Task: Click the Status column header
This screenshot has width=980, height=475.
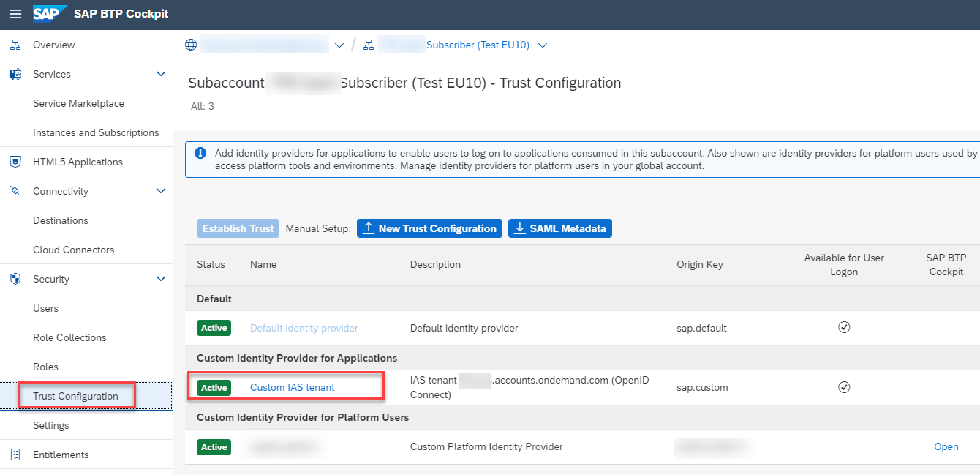Action: (211, 264)
